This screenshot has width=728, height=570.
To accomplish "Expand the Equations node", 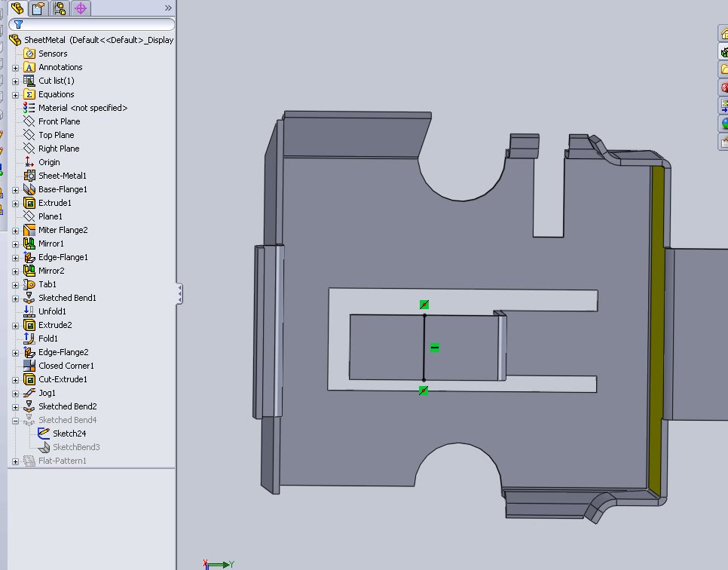I will pyautogui.click(x=15, y=95).
